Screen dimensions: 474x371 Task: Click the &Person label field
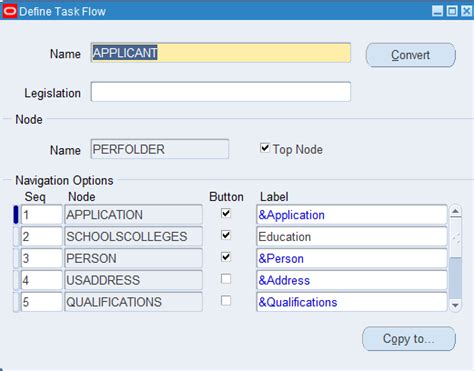[352, 258]
